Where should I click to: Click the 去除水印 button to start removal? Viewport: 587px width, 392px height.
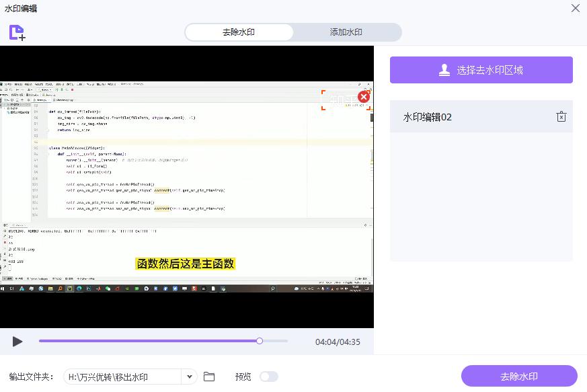point(519,376)
